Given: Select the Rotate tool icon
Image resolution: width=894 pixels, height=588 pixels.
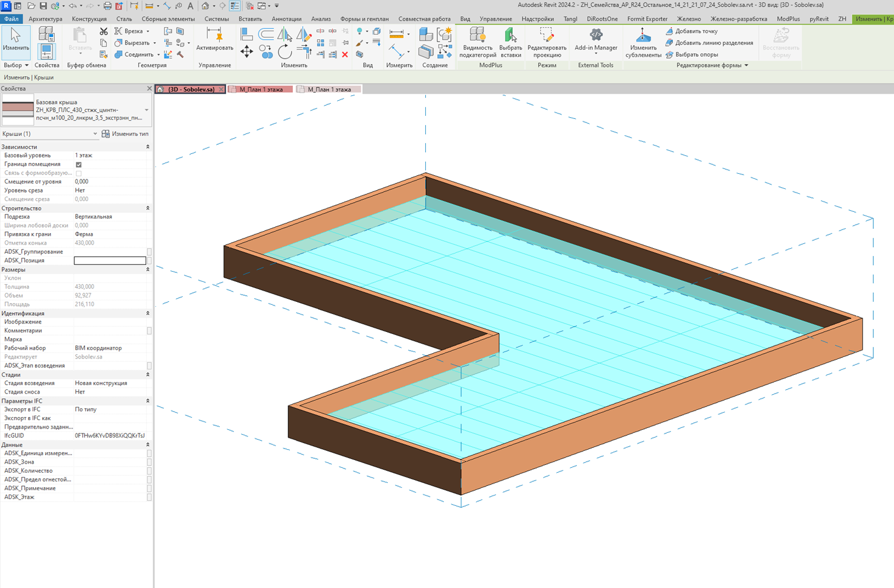Looking at the screenshot, I should 285,52.
